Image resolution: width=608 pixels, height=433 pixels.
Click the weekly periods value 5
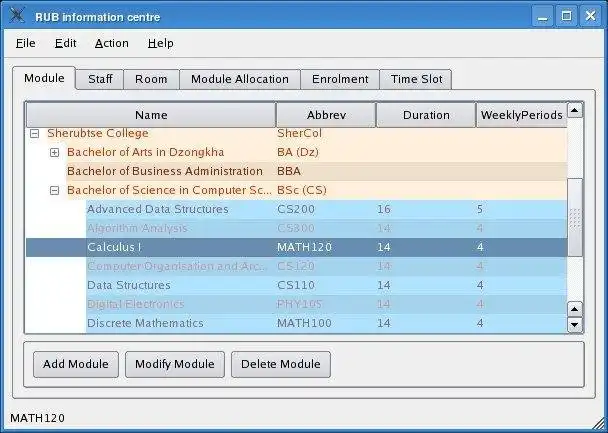[x=480, y=209]
